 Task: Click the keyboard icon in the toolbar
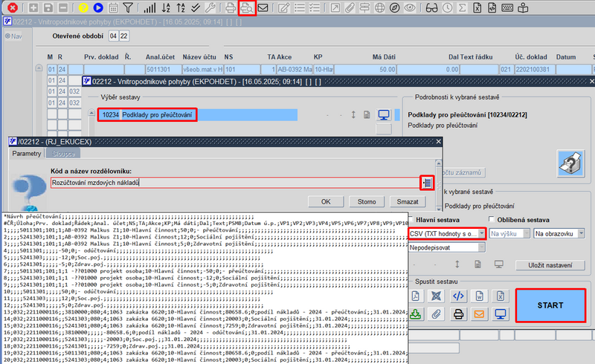[x=507, y=7]
